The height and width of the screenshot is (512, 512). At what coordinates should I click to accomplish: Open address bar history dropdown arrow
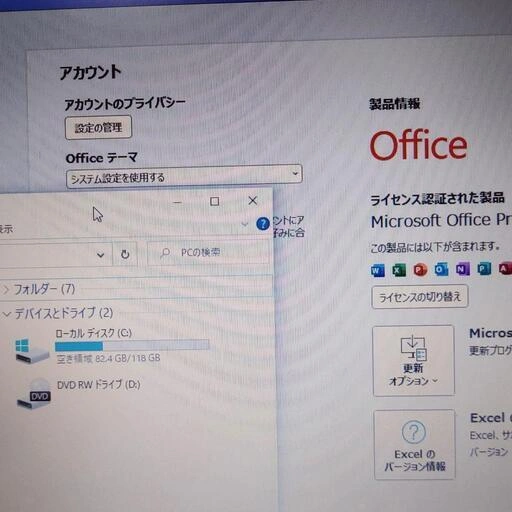tap(100, 255)
